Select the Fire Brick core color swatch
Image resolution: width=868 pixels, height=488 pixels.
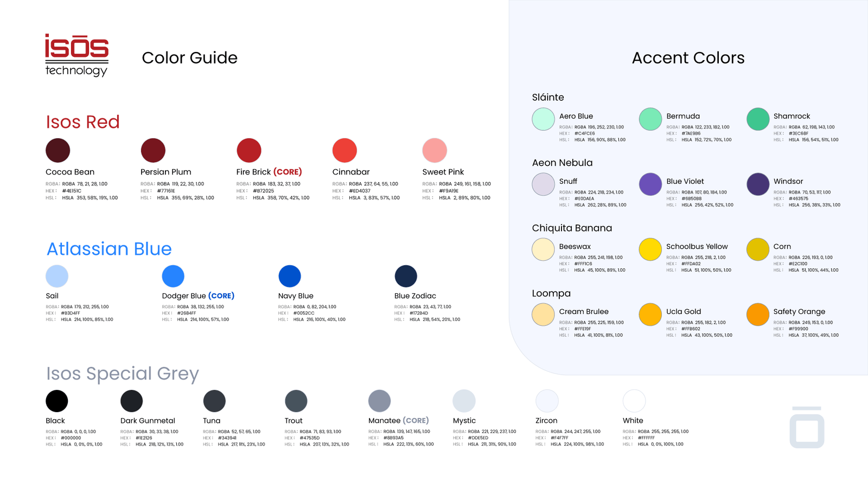[x=249, y=150]
